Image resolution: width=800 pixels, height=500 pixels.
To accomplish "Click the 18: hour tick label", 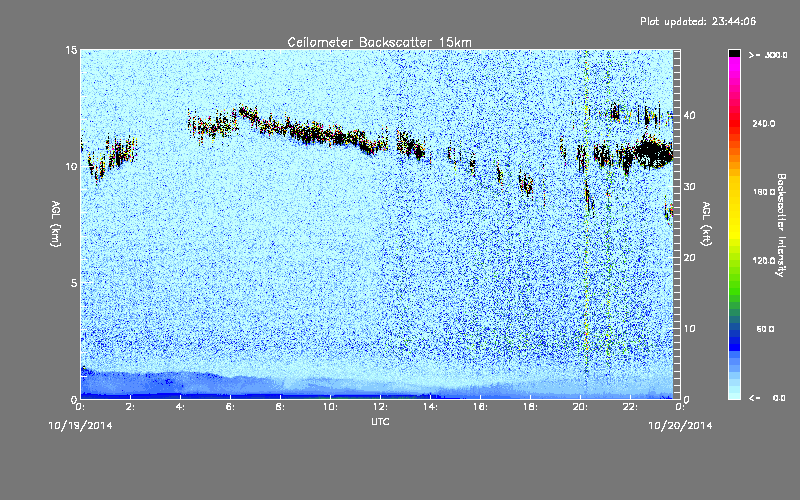I will [x=530, y=407].
